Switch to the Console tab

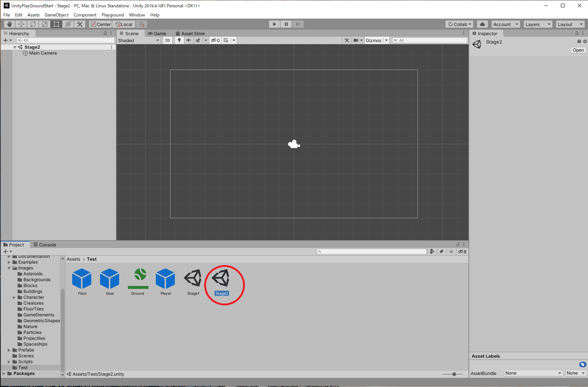tap(45, 245)
